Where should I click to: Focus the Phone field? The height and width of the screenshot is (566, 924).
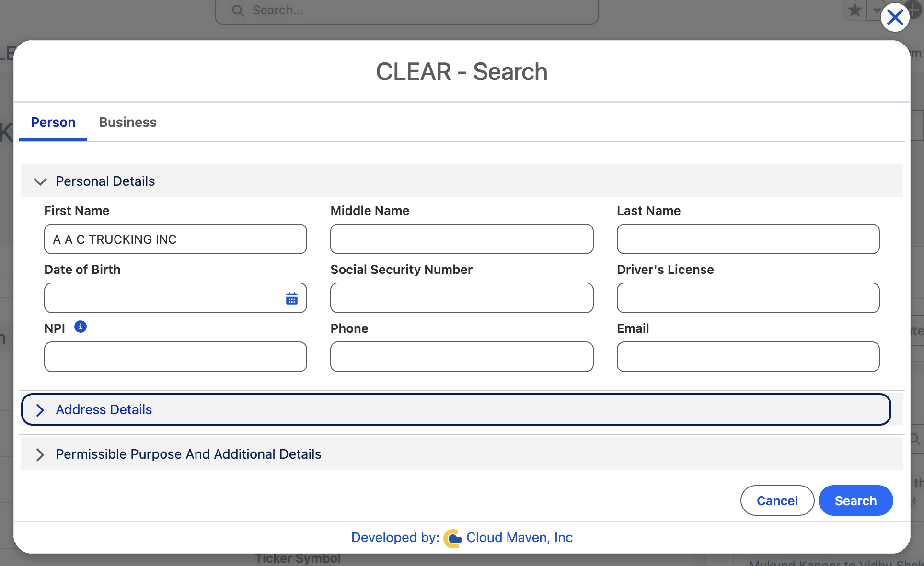[462, 357]
